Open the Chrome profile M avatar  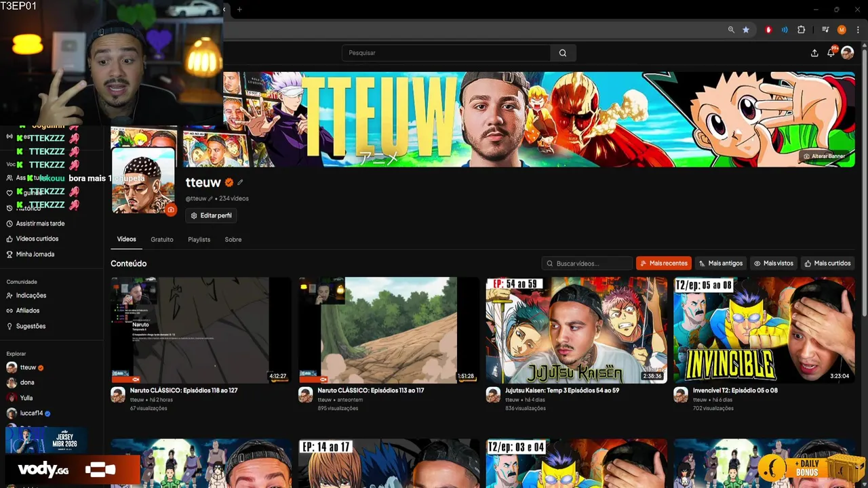(842, 30)
